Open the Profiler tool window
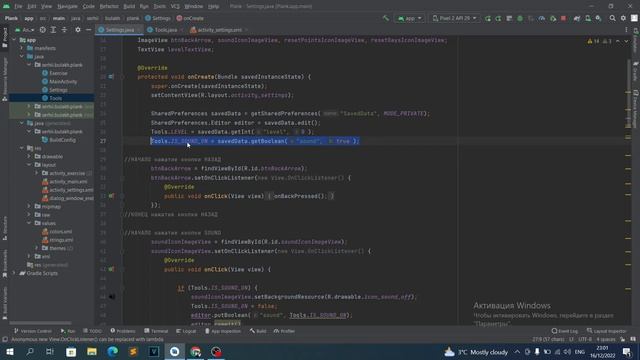This screenshot has height=360, width=640. click(284, 331)
